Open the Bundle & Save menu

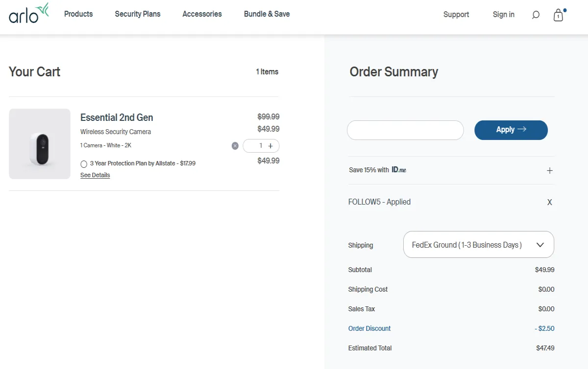(x=267, y=14)
